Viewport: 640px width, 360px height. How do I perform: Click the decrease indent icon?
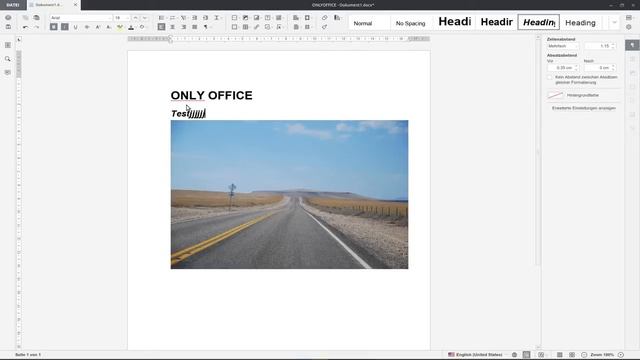(x=195, y=18)
